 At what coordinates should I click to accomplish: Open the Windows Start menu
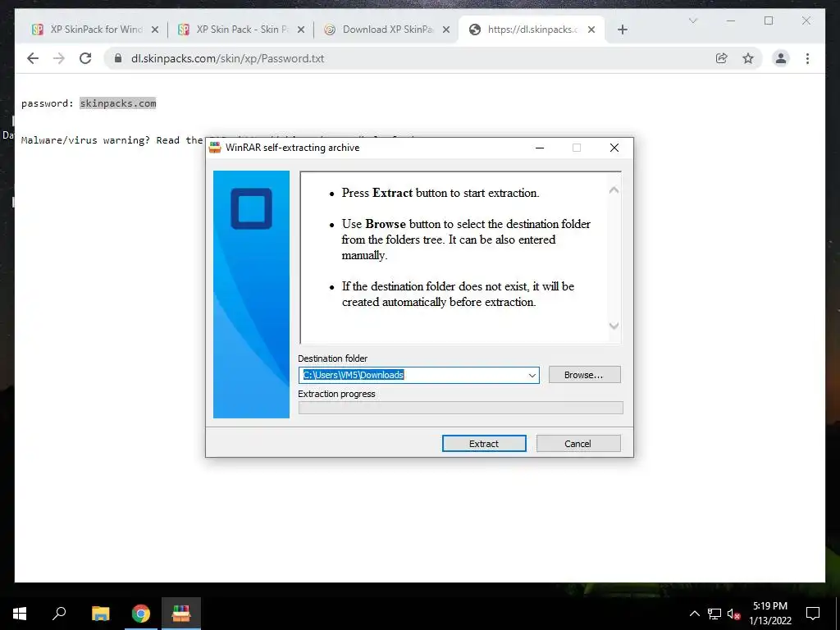click(x=20, y=614)
